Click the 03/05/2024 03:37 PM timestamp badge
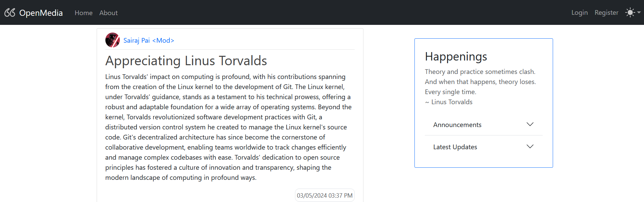 (x=325, y=195)
